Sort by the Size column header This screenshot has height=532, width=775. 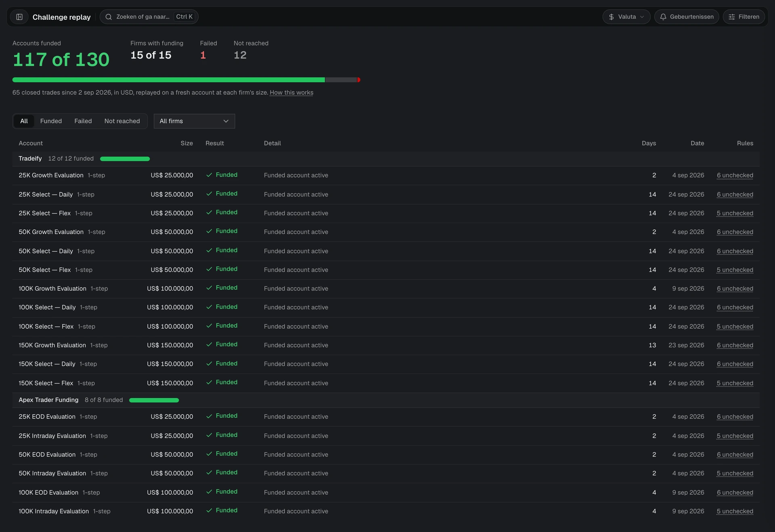[186, 143]
